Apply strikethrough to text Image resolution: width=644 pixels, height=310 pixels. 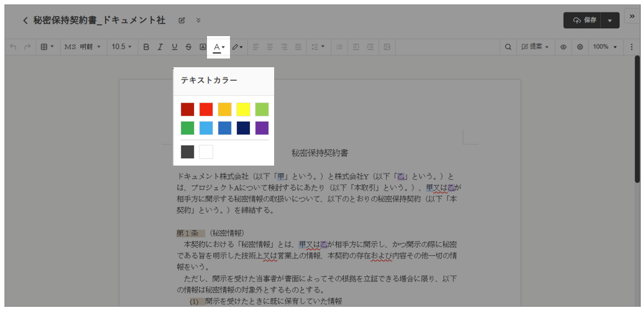coord(188,47)
